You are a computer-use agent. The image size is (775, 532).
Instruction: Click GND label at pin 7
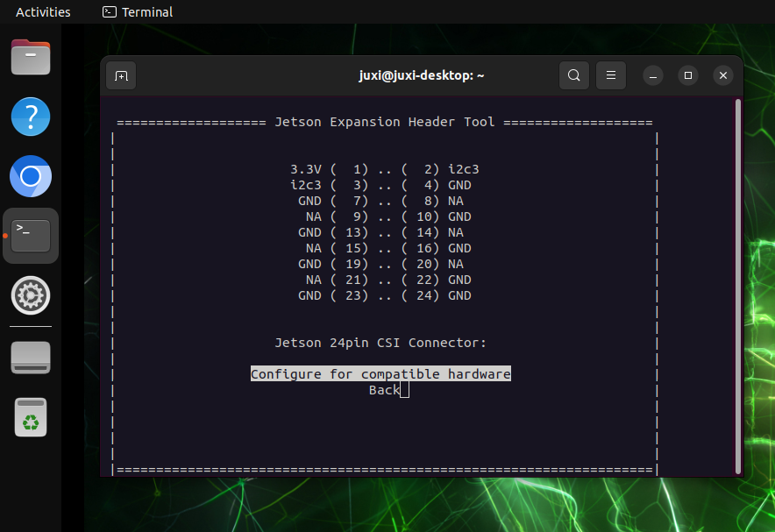pos(309,201)
